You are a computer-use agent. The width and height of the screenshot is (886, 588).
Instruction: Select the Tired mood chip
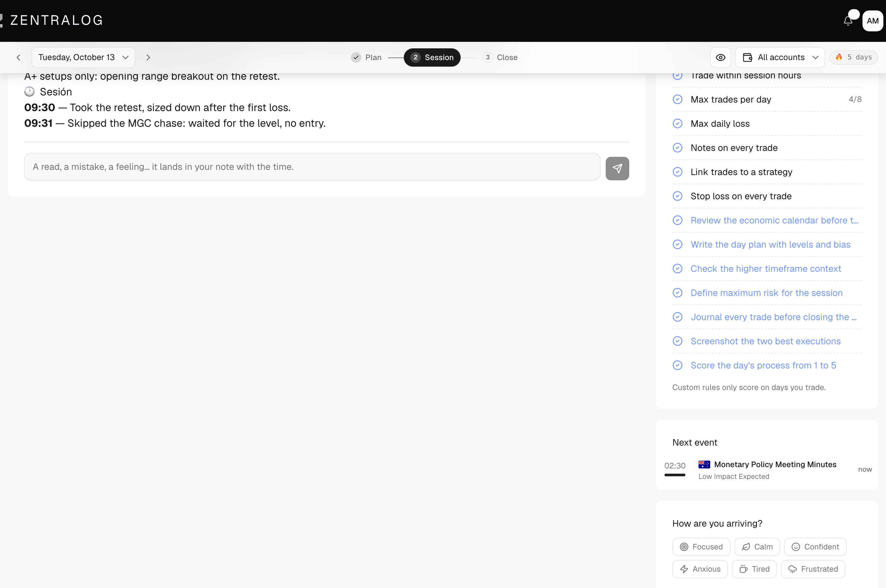click(754, 569)
